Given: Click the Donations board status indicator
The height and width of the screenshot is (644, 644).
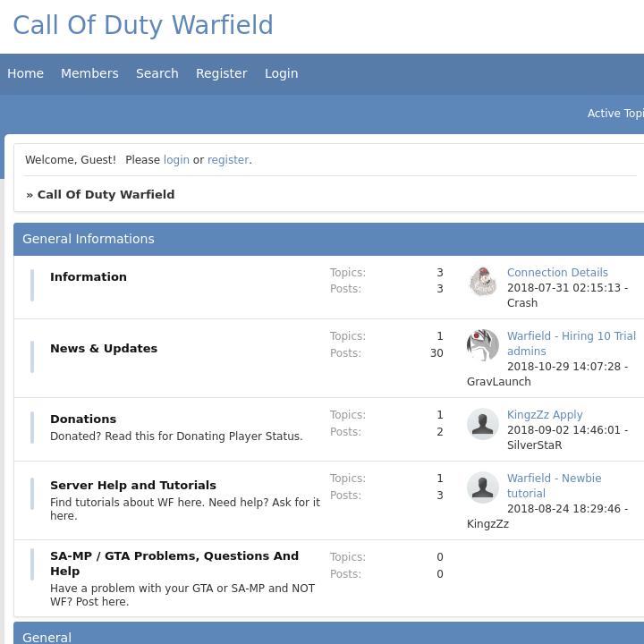Looking at the screenshot, I should (x=32, y=428).
